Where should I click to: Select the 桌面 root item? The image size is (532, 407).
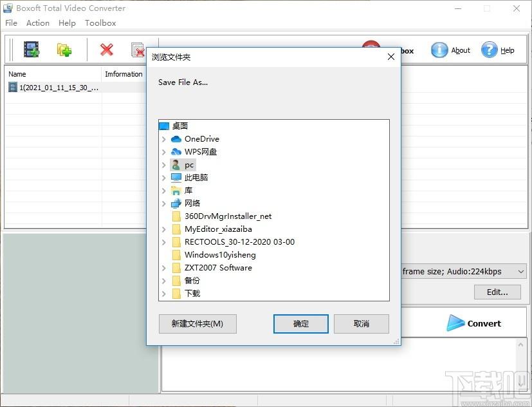[x=180, y=126]
